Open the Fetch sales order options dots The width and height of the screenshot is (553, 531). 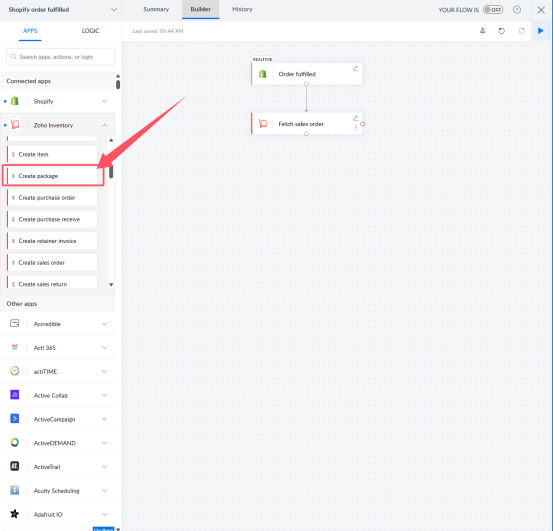(356, 127)
